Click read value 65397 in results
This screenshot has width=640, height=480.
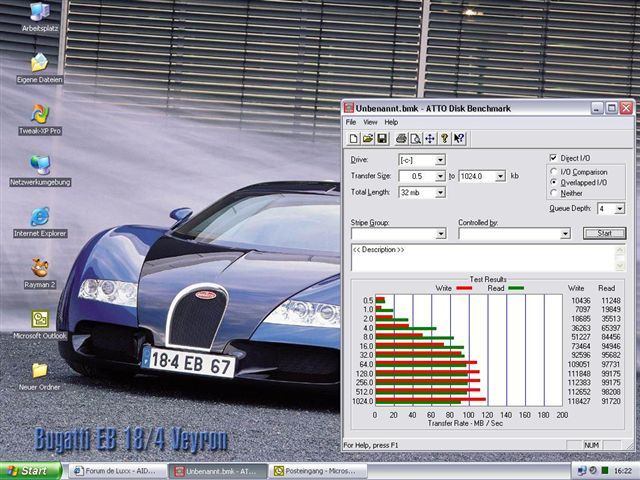point(611,328)
